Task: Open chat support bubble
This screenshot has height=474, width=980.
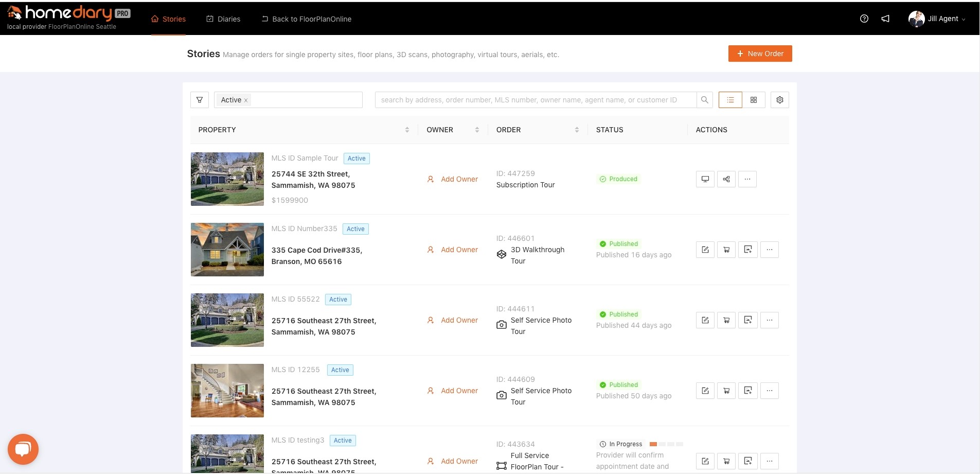Action: [23, 449]
